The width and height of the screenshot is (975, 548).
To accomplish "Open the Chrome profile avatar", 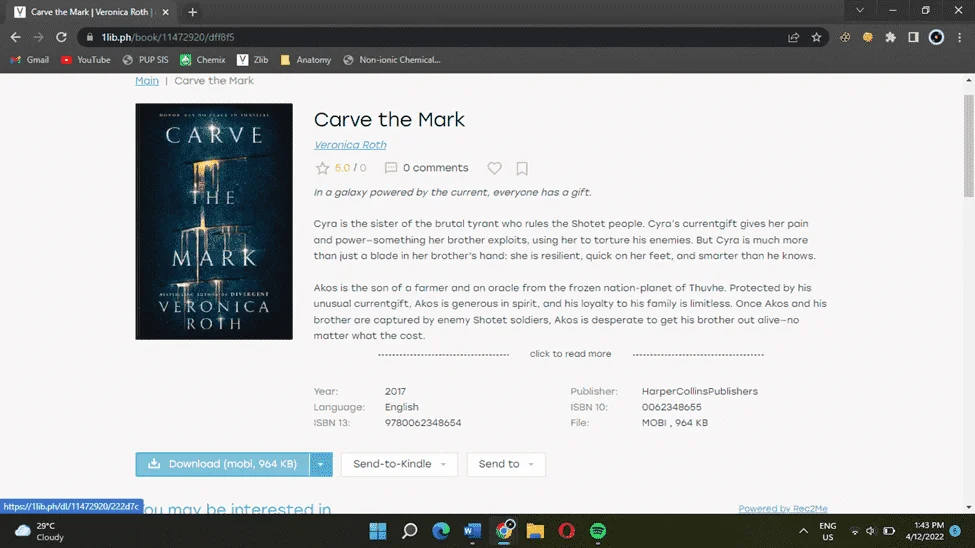I will pos(936,37).
